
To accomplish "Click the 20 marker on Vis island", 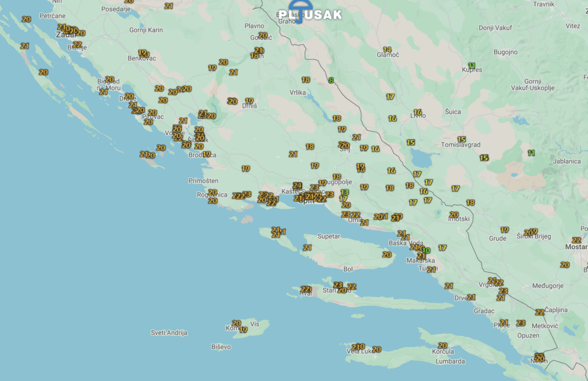I will (x=237, y=323).
